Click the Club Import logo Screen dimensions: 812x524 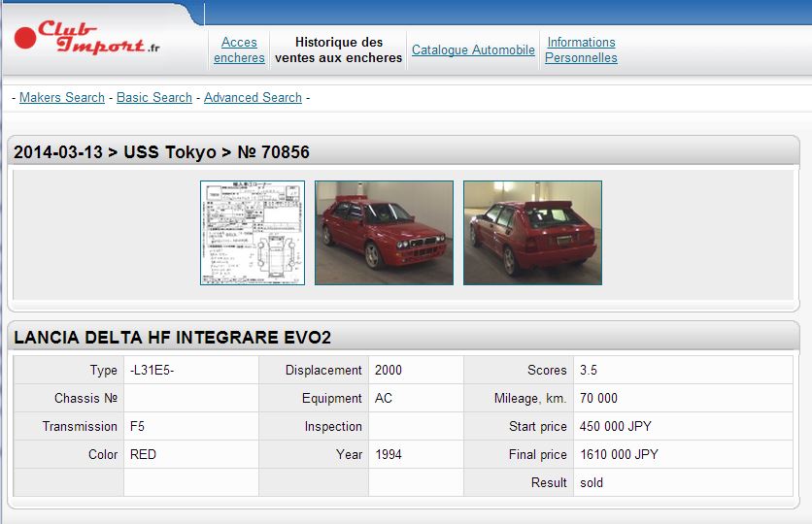pyautogui.click(x=87, y=39)
